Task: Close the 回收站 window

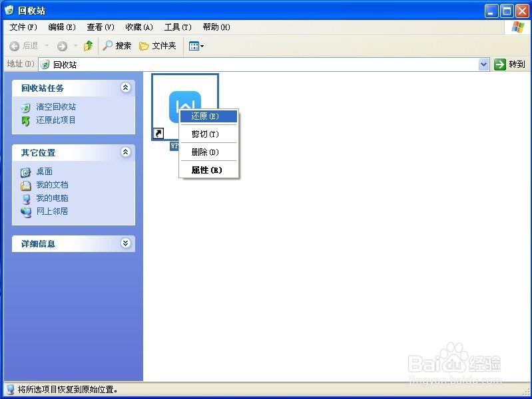Action: 522,11
